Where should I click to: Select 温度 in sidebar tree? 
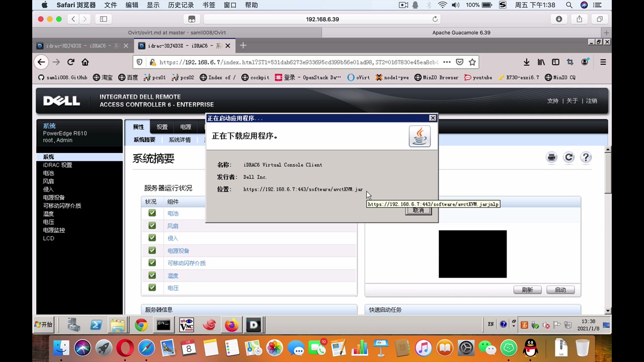click(48, 214)
